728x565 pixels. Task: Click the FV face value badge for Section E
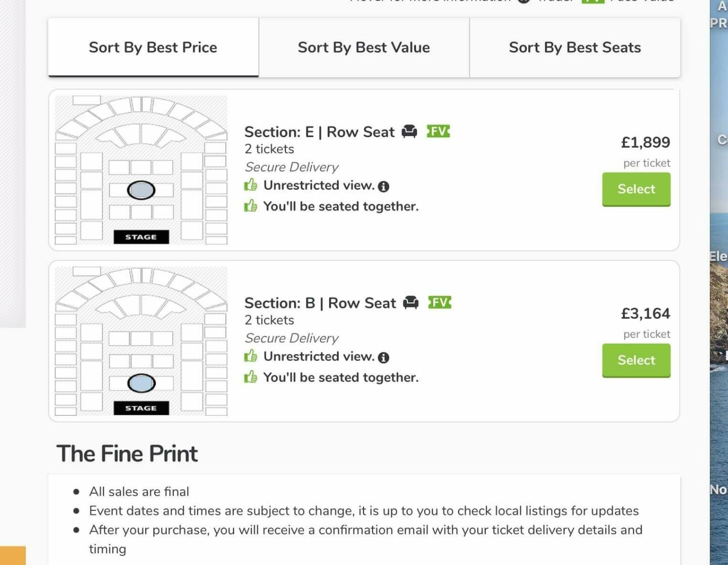point(438,132)
